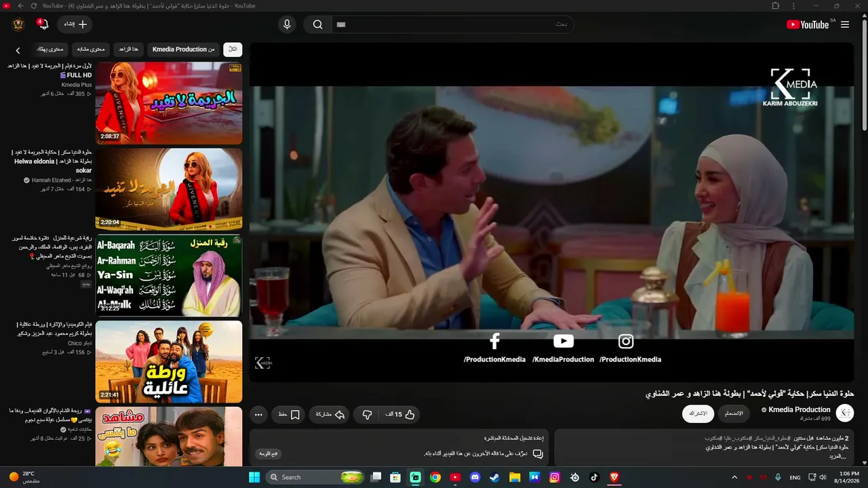
Task: Select the هنا الزاهد filter chip
Action: [128, 49]
